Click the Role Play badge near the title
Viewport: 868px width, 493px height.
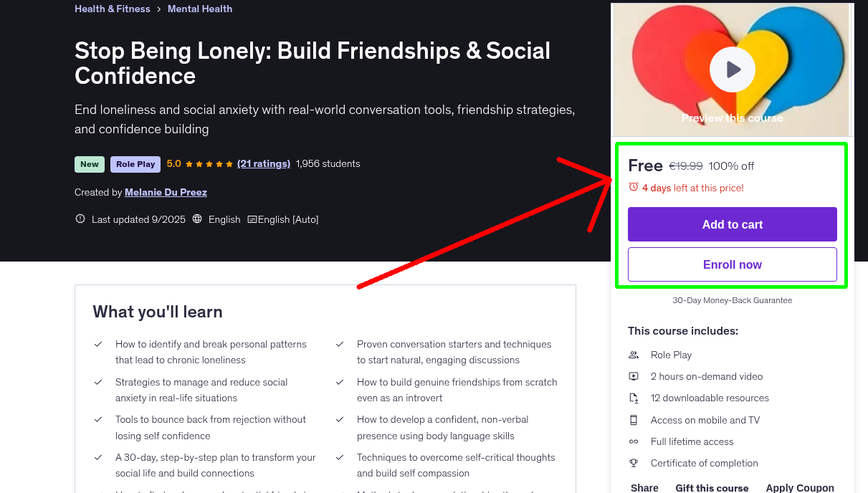click(135, 164)
